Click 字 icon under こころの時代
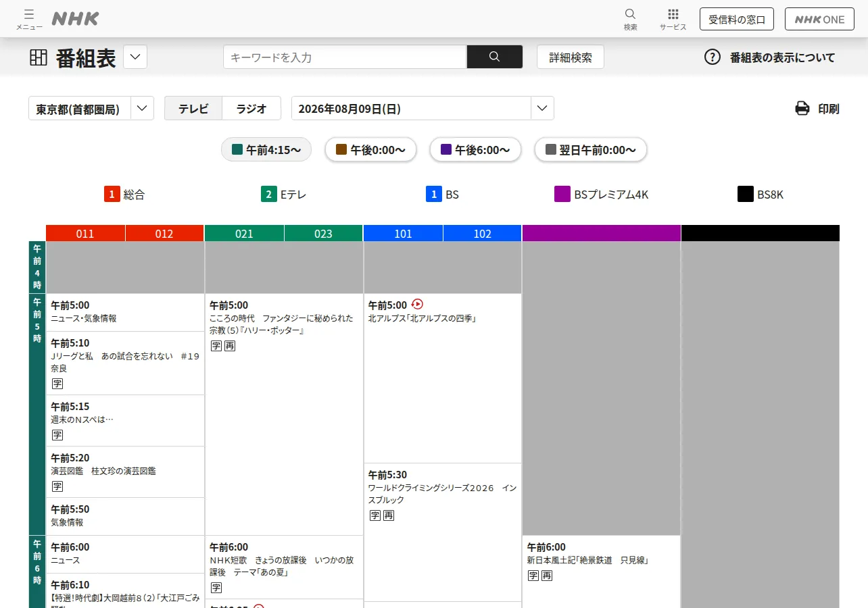The height and width of the screenshot is (608, 868). [216, 346]
